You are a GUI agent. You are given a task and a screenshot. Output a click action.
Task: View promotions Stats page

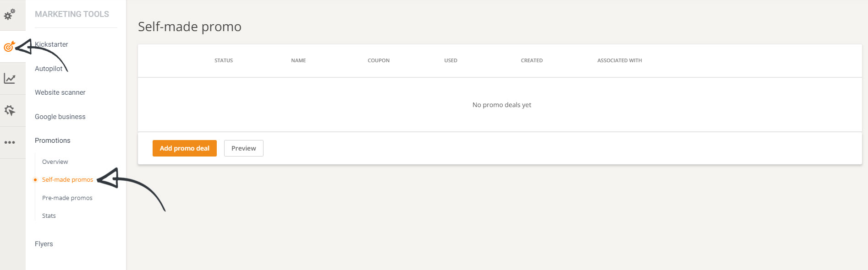pos(49,216)
